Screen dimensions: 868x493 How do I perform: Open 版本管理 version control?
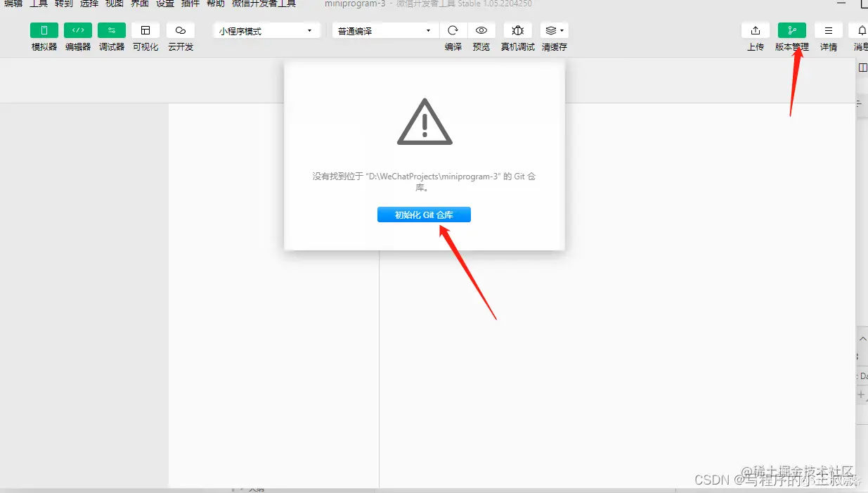(x=792, y=30)
